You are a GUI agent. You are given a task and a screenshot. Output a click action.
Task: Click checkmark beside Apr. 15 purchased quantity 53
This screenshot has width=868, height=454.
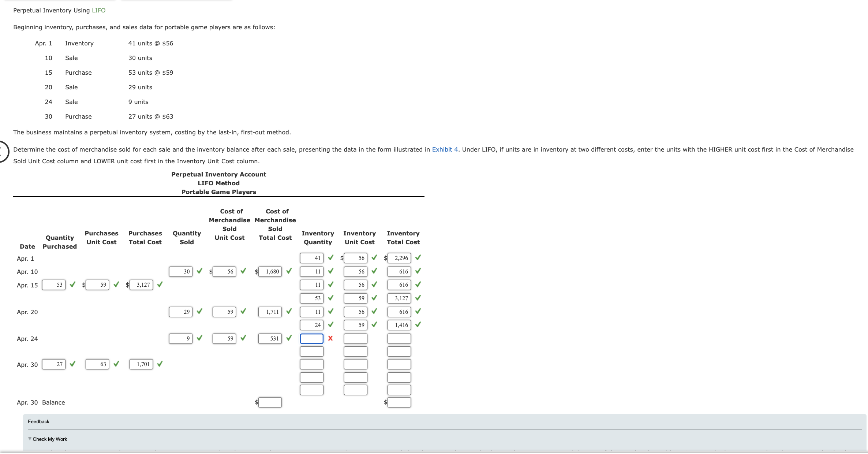[x=72, y=284]
